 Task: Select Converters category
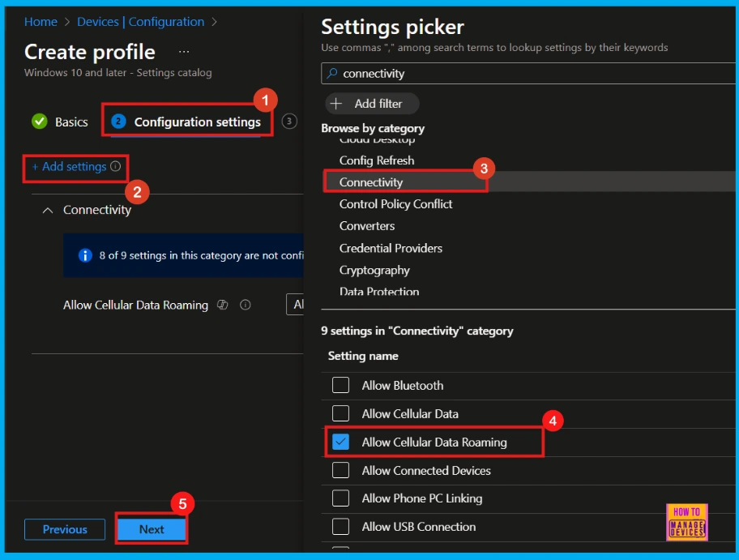[x=367, y=226]
